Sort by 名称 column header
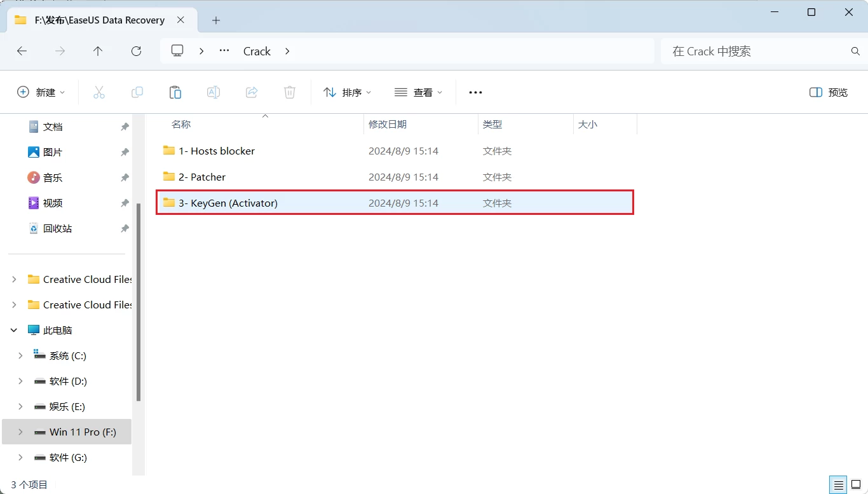The image size is (868, 494). point(181,125)
